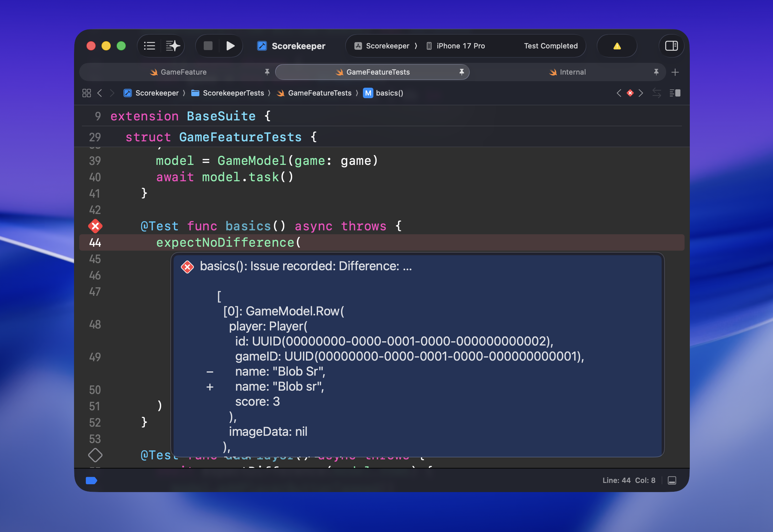
Task: Go back in editor navigation history
Action: tap(100, 93)
